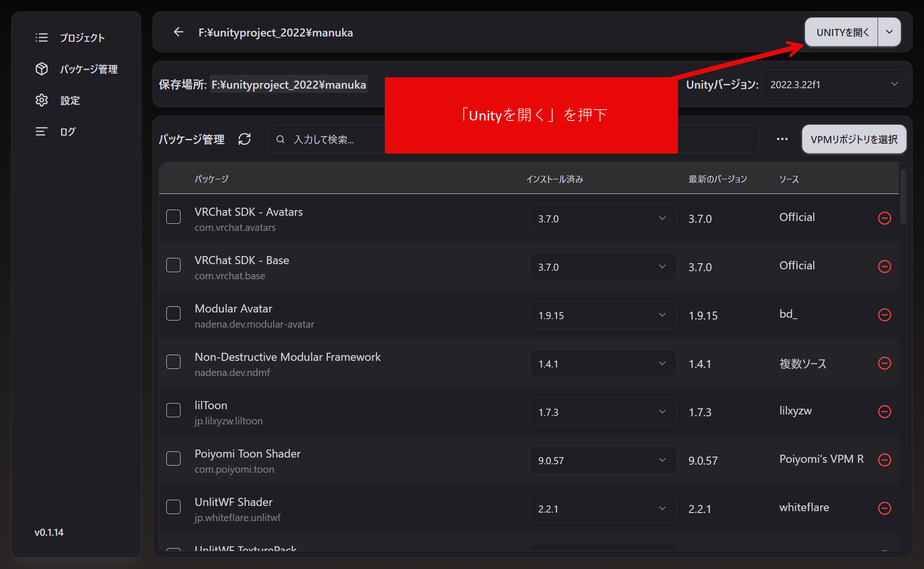Click the 最新のバージョン column header
924x569 pixels.
click(x=717, y=179)
